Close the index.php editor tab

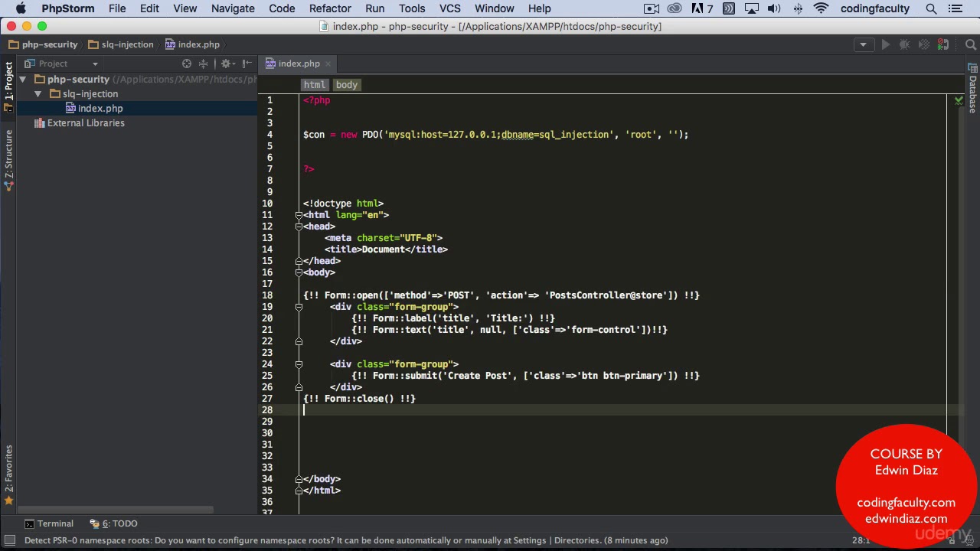(328, 64)
